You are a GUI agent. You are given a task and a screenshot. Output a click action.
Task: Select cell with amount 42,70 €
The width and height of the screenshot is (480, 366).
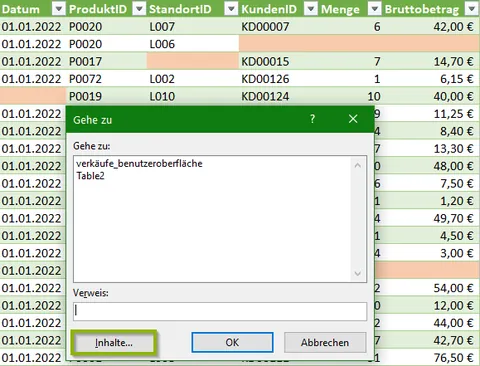click(x=431, y=340)
